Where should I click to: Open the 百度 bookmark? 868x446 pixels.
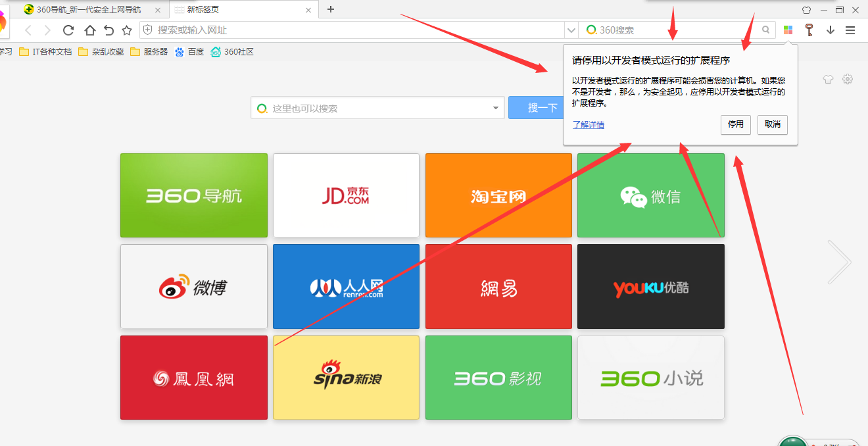189,52
